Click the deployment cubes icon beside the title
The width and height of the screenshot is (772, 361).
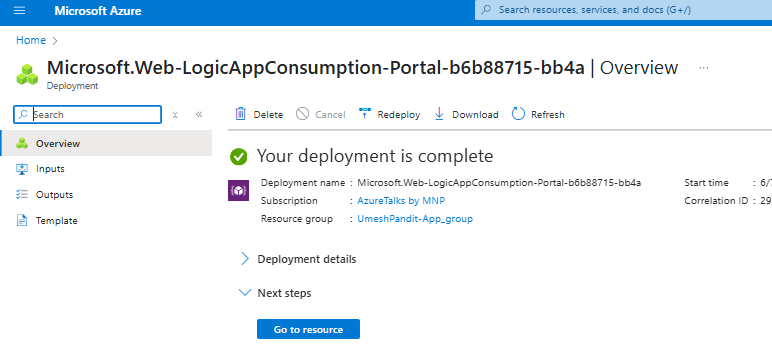[27, 74]
